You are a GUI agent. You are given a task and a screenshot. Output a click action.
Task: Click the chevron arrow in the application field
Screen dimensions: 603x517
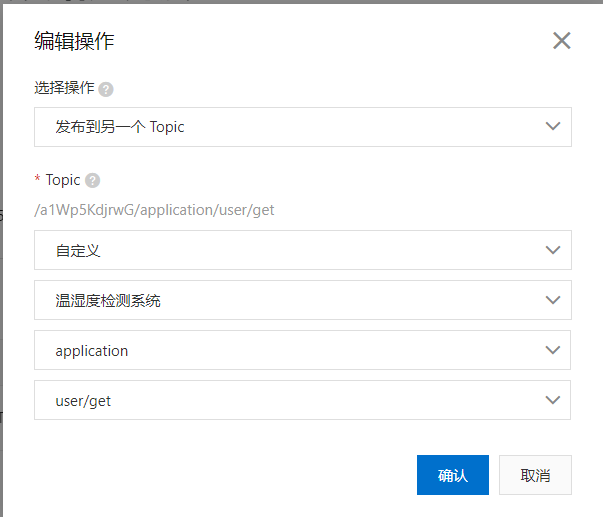pos(552,350)
